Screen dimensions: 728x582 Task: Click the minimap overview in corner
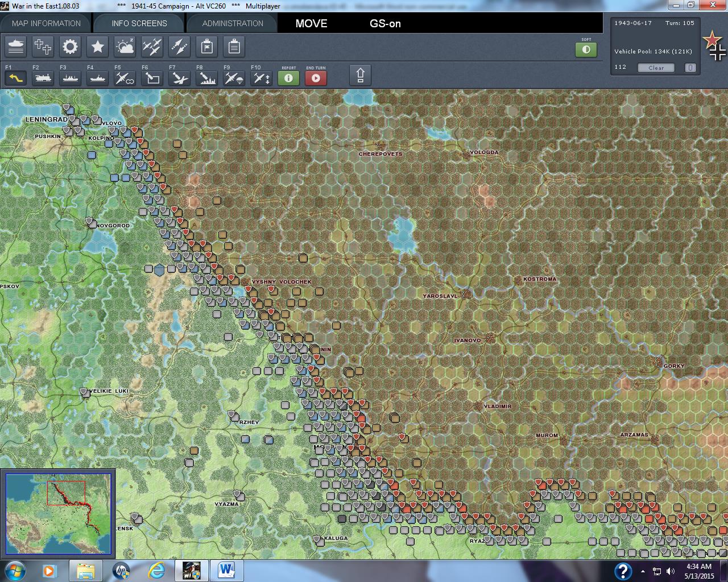coord(58,513)
